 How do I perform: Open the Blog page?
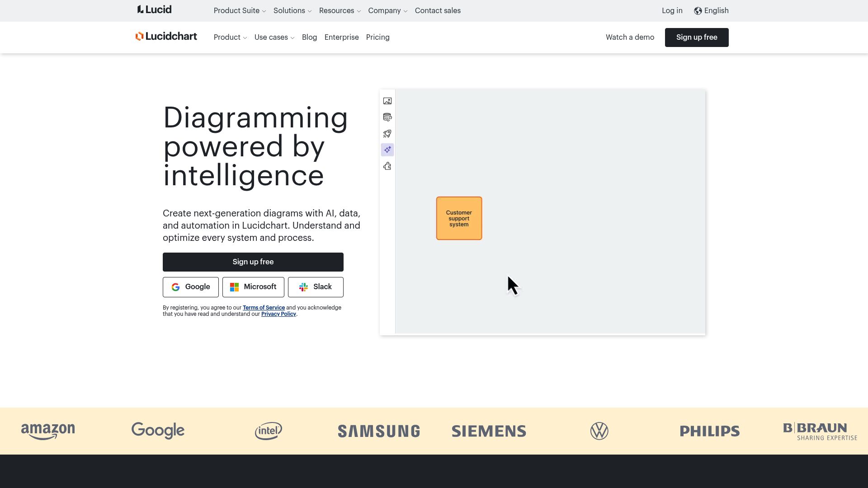coord(309,37)
